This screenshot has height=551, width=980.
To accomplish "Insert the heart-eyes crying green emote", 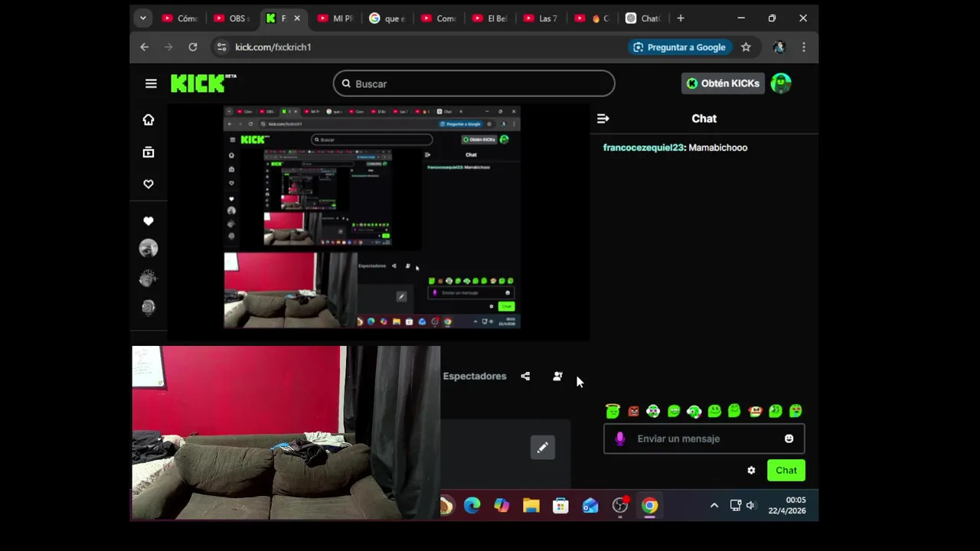I will 795,411.
